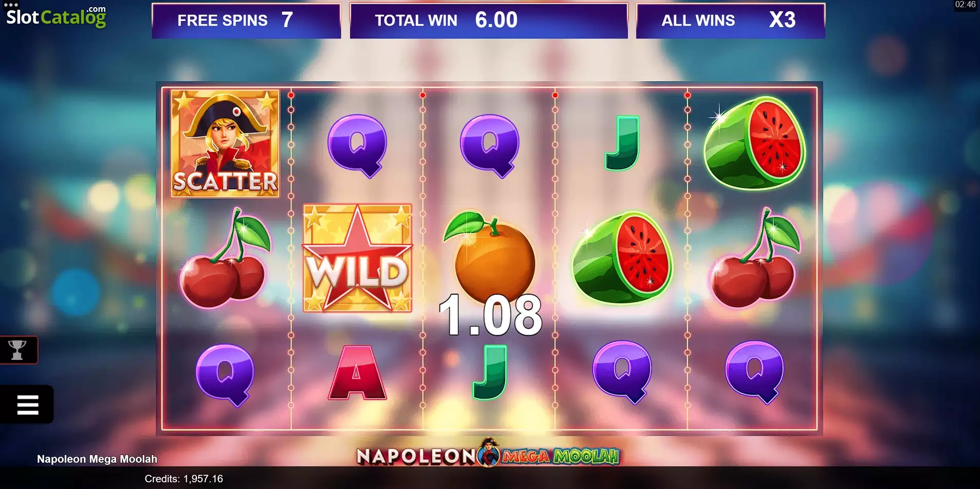Click the trophy achievements icon
The width and height of the screenshot is (980, 489).
pyautogui.click(x=18, y=350)
